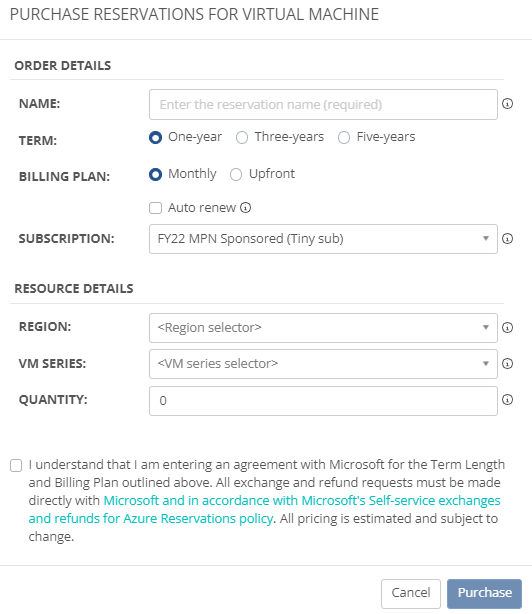
Task: Click the Quantity input field
Action: 323,401
